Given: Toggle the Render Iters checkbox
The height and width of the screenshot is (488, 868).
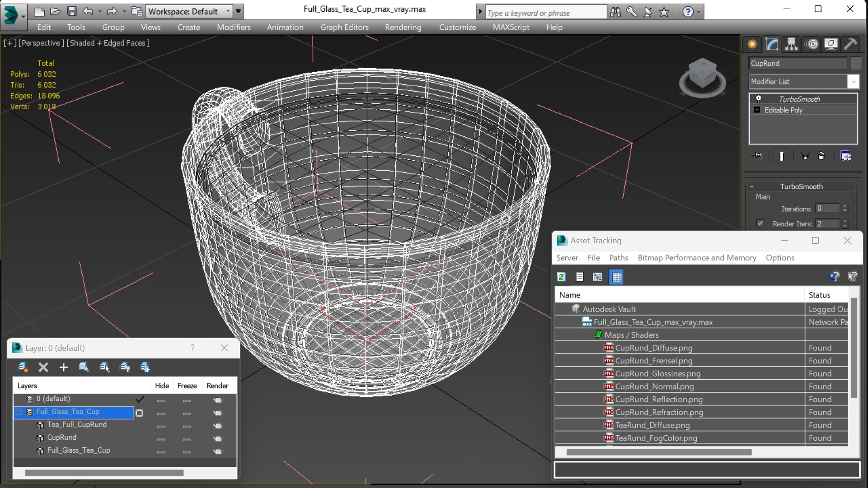Looking at the screenshot, I should click(x=760, y=223).
